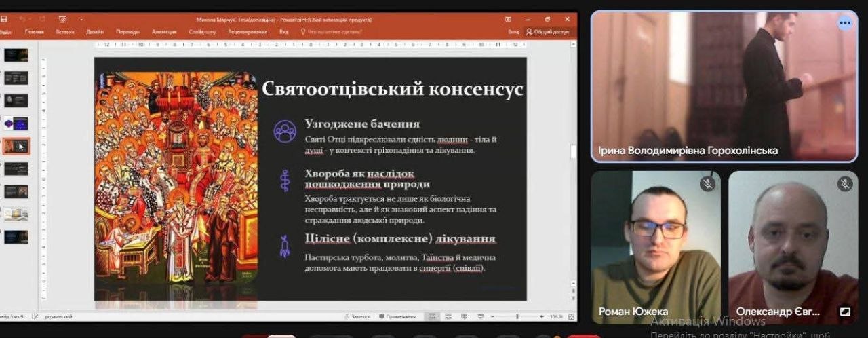Select slide thumbnail 1 in slide panel

pos(16,55)
